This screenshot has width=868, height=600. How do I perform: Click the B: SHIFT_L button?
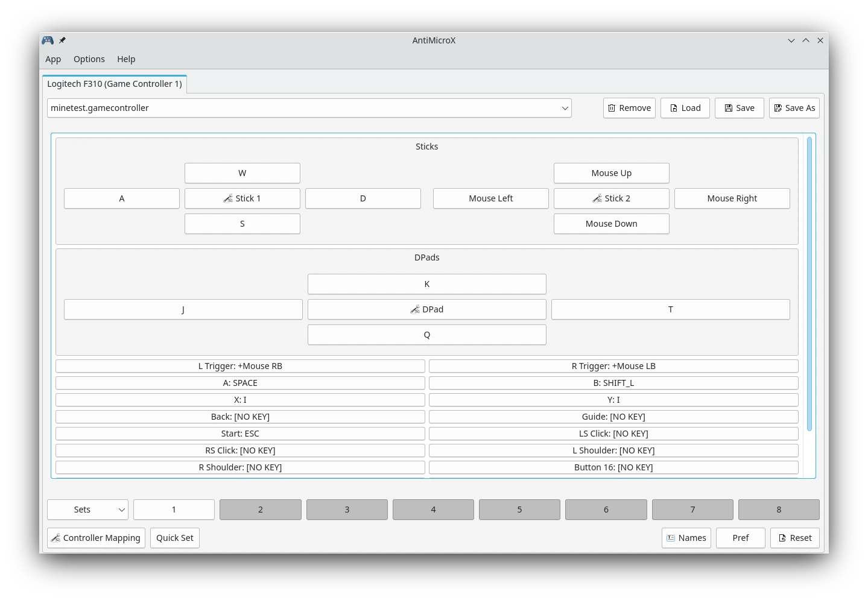613,383
